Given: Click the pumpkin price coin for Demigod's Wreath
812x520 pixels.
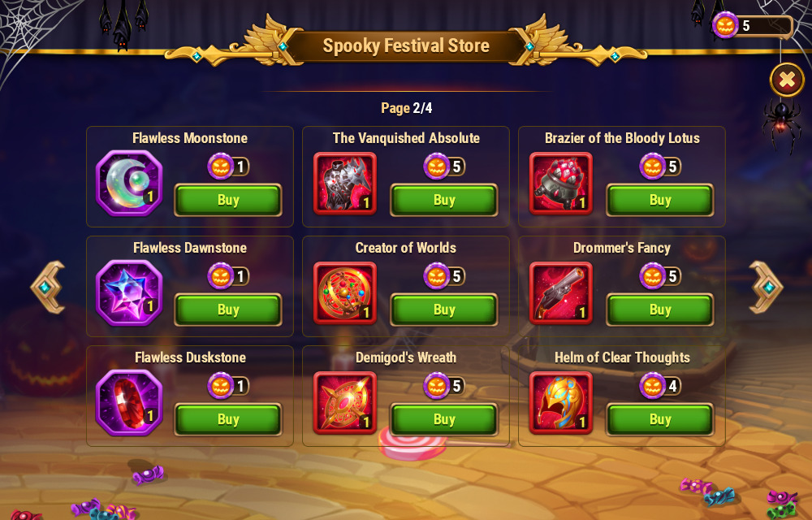Looking at the screenshot, I should tap(437, 385).
